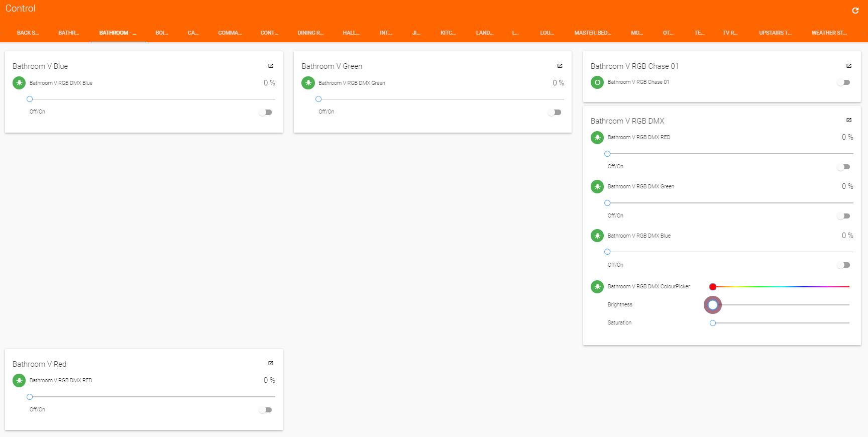Toggle Off/On under RGB DMX Blue in the RGB DMX card
The image size is (868, 437).
tap(843, 265)
